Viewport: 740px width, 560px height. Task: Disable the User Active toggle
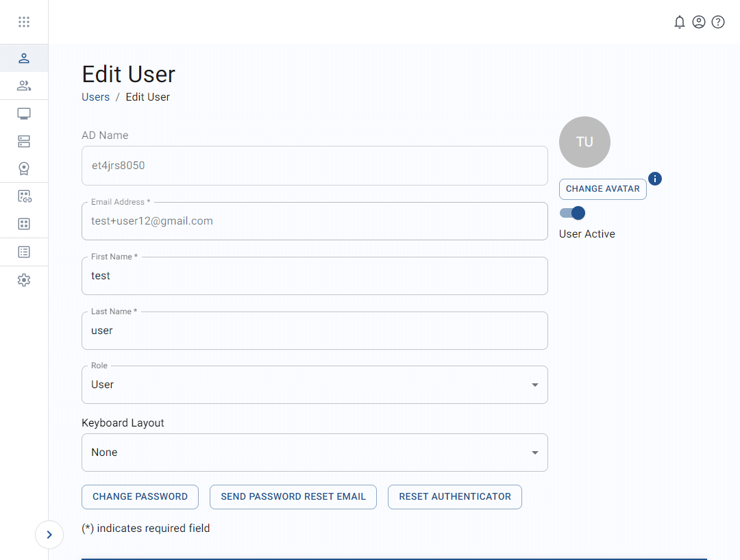[x=572, y=213]
